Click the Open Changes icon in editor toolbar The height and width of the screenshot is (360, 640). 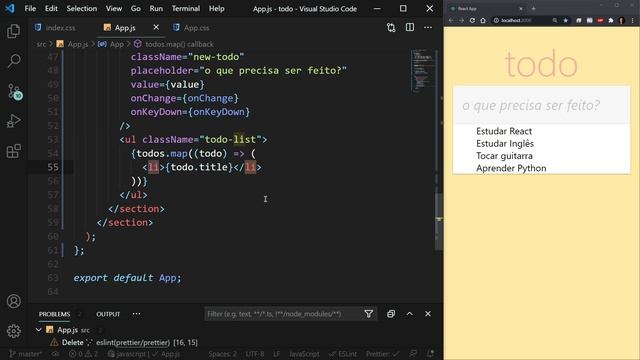(x=391, y=27)
